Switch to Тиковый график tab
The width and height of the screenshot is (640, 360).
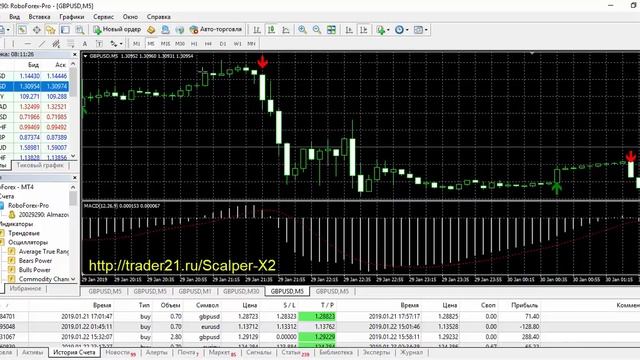pyautogui.click(x=40, y=165)
